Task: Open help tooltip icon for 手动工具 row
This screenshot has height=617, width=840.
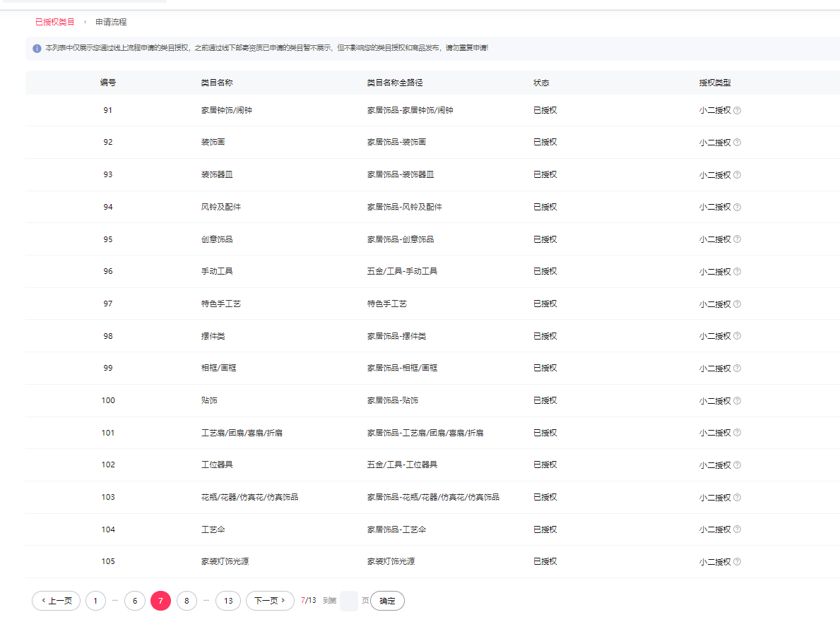Action: pyautogui.click(x=737, y=272)
